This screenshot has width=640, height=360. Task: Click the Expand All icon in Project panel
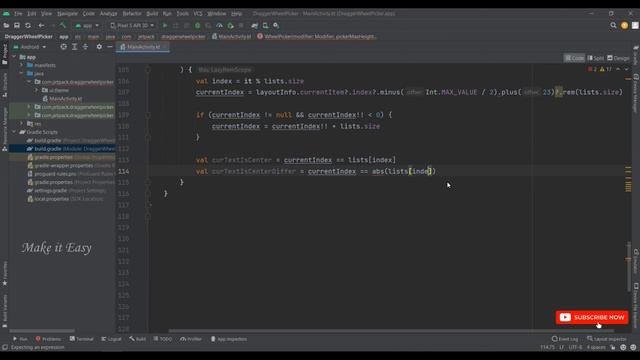click(x=74, y=47)
